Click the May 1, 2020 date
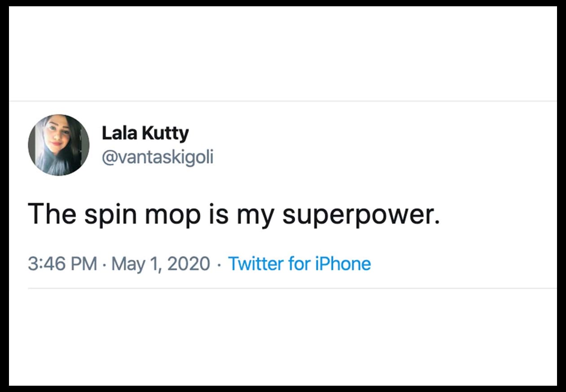Screen dimensions: 566x392 point(161,264)
